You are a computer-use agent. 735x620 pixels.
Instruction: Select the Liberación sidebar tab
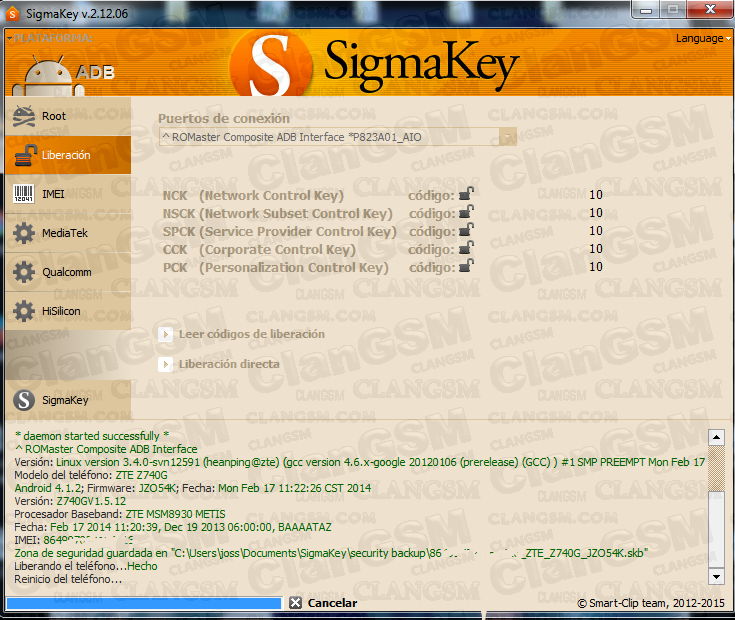68,155
